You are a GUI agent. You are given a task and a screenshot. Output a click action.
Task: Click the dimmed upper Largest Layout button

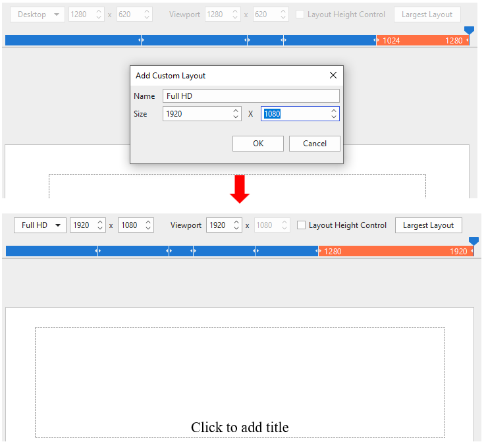point(427,14)
